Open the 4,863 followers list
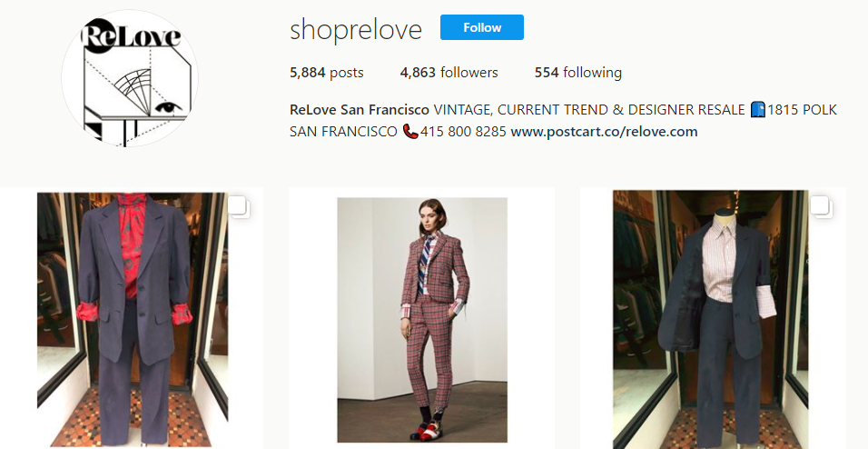868x449 pixels. coord(449,73)
